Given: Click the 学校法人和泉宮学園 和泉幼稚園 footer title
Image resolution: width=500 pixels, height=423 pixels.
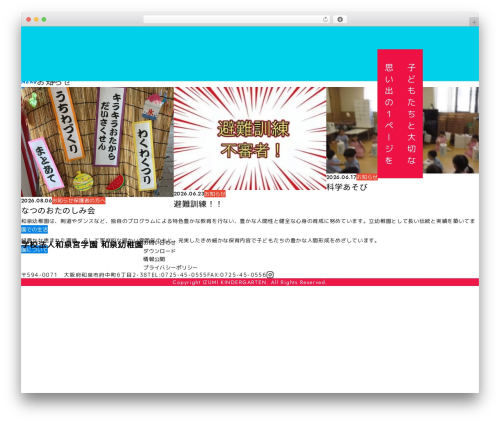Looking at the screenshot, I should tap(82, 244).
